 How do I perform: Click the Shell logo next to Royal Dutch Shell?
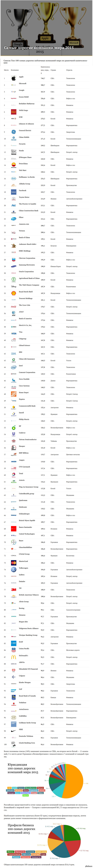tap(13, 293)
